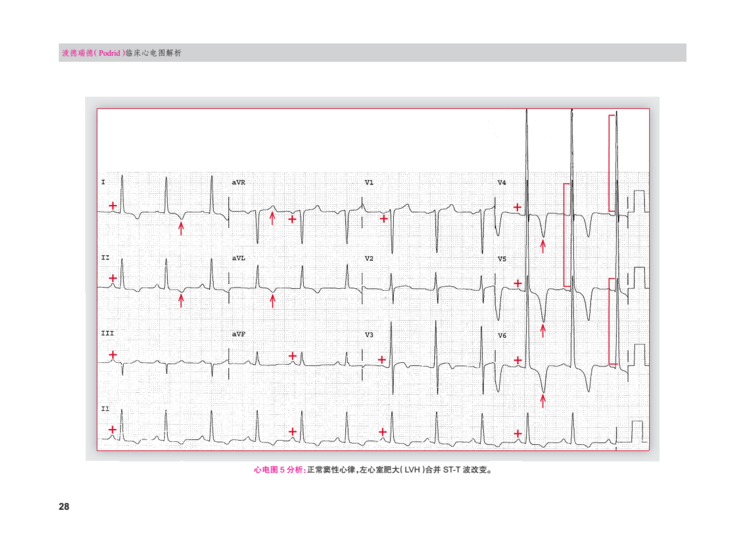Select the red plus marker in lead V1
Screen dimensions: 730x552
pos(384,218)
